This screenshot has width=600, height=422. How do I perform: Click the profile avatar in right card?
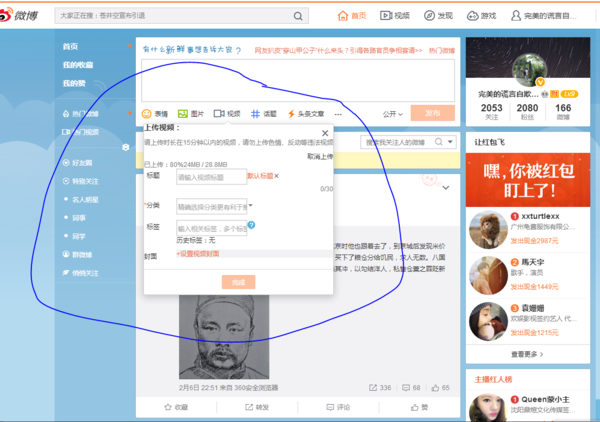530,70
